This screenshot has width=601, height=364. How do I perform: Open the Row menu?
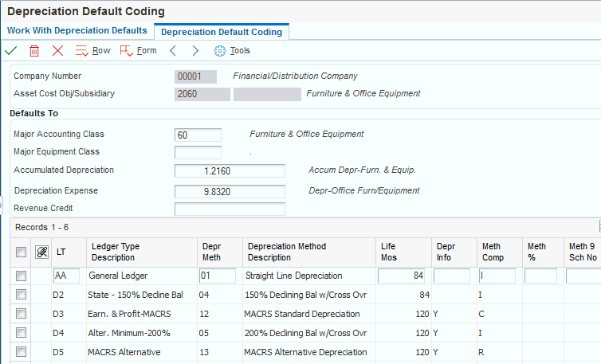click(x=92, y=50)
